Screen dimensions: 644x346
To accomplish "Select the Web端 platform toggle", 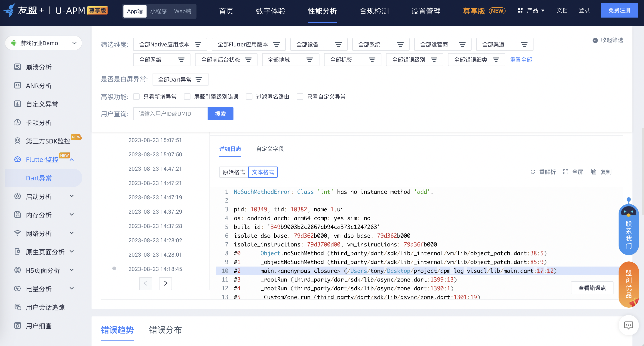I will pos(183,11).
